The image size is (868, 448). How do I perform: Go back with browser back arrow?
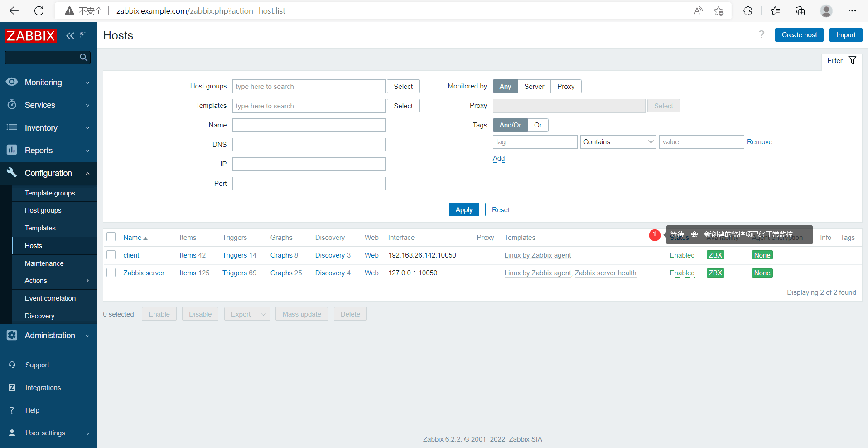pos(14,11)
